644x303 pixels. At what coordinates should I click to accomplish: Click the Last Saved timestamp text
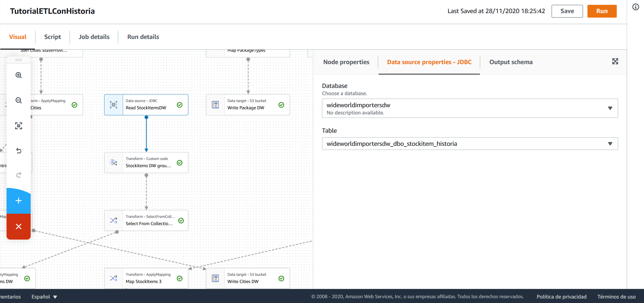[496, 11]
